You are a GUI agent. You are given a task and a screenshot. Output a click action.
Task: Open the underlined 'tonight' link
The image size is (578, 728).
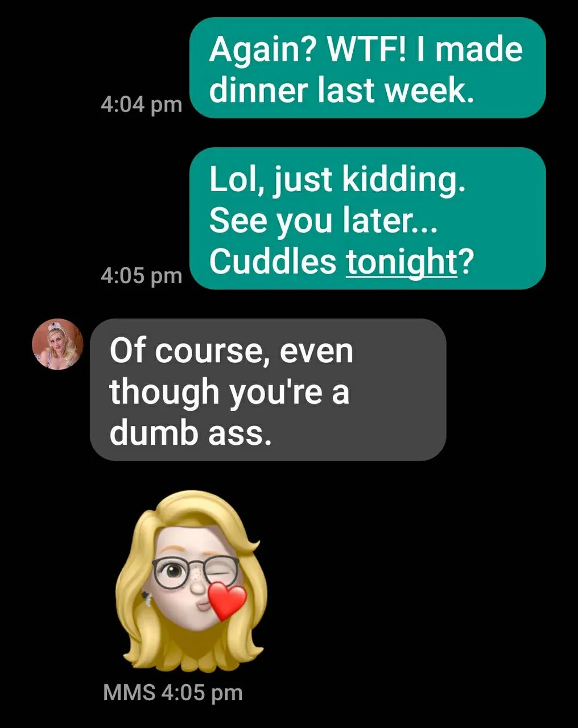(x=402, y=262)
